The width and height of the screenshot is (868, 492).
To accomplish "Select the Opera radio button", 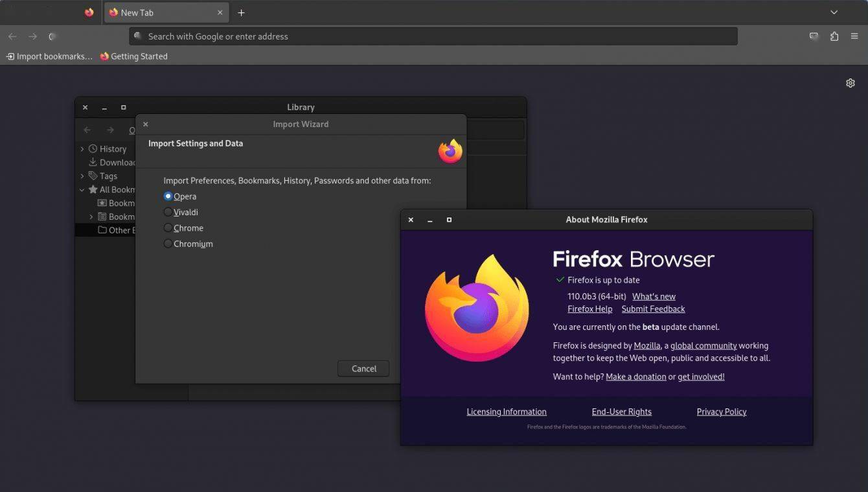I will click(x=168, y=196).
